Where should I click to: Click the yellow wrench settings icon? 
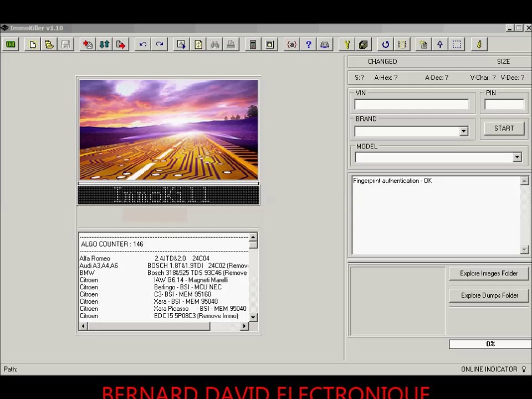coord(347,44)
